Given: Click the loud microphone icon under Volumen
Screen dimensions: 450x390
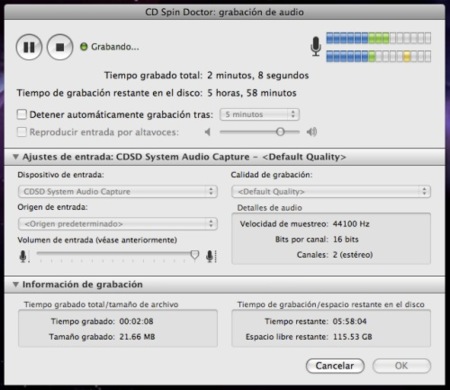Looking at the screenshot, I should click(210, 256).
